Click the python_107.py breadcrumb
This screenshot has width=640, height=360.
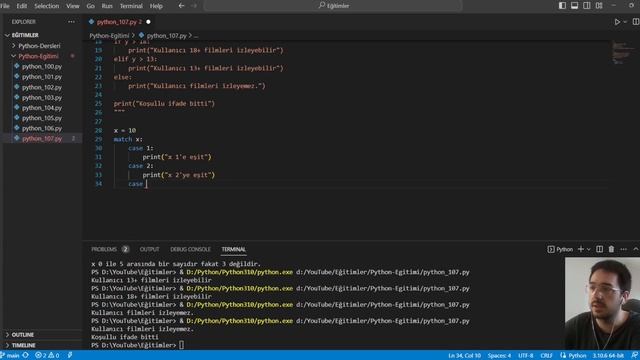pyautogui.click(x=166, y=36)
